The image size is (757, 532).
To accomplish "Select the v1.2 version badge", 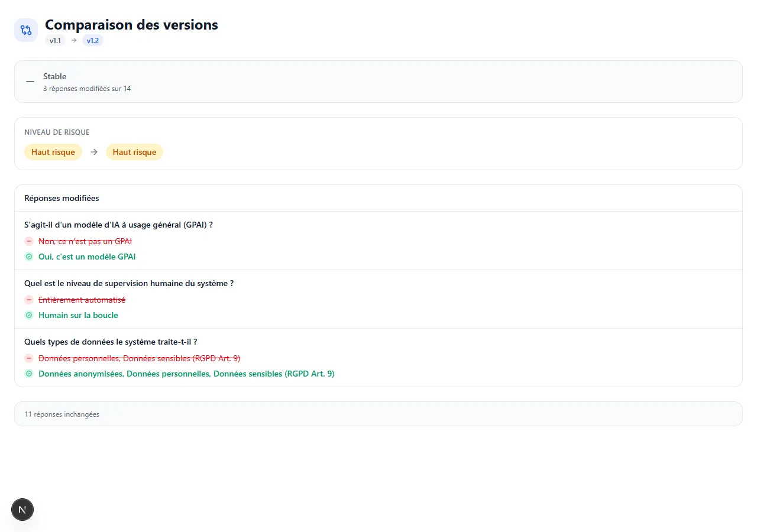I will [93, 41].
